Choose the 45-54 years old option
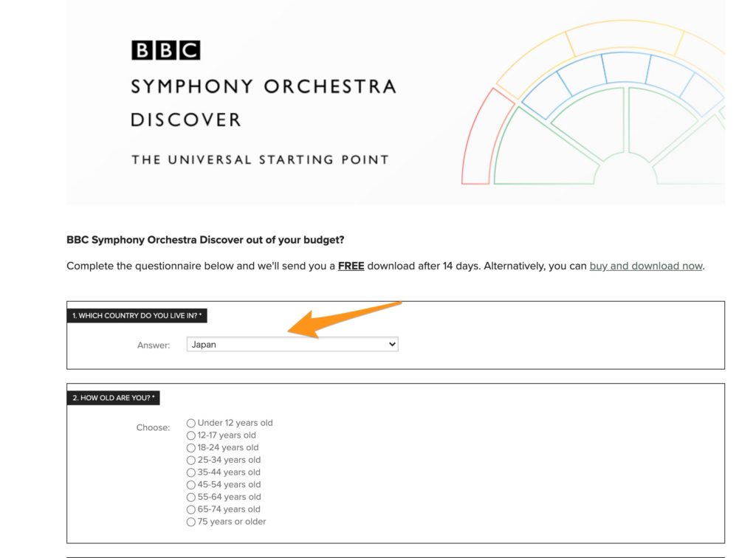 191,485
